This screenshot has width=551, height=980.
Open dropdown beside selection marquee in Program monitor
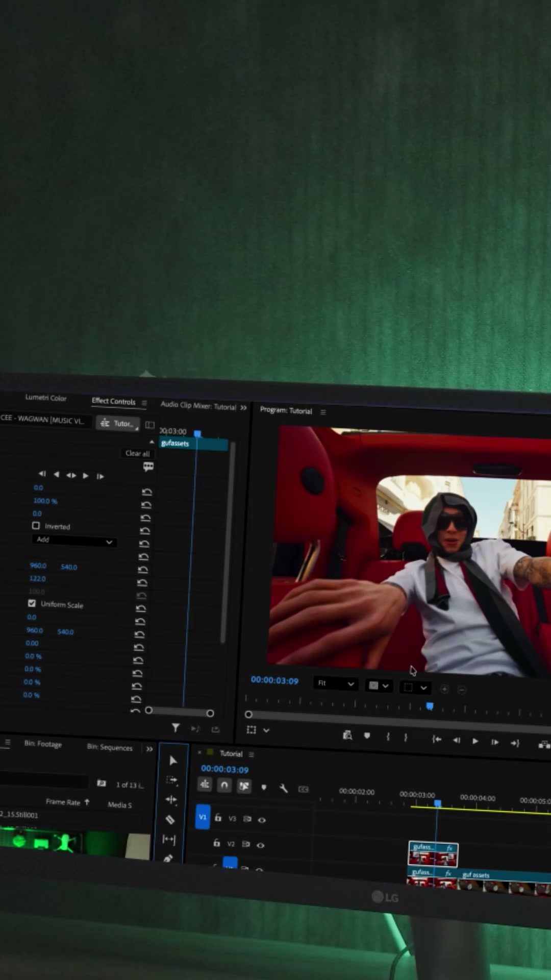point(266,730)
